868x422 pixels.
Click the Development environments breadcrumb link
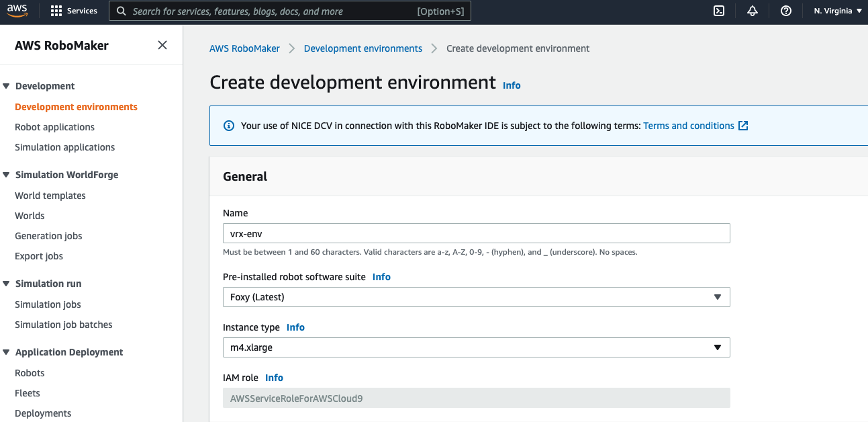tap(363, 48)
